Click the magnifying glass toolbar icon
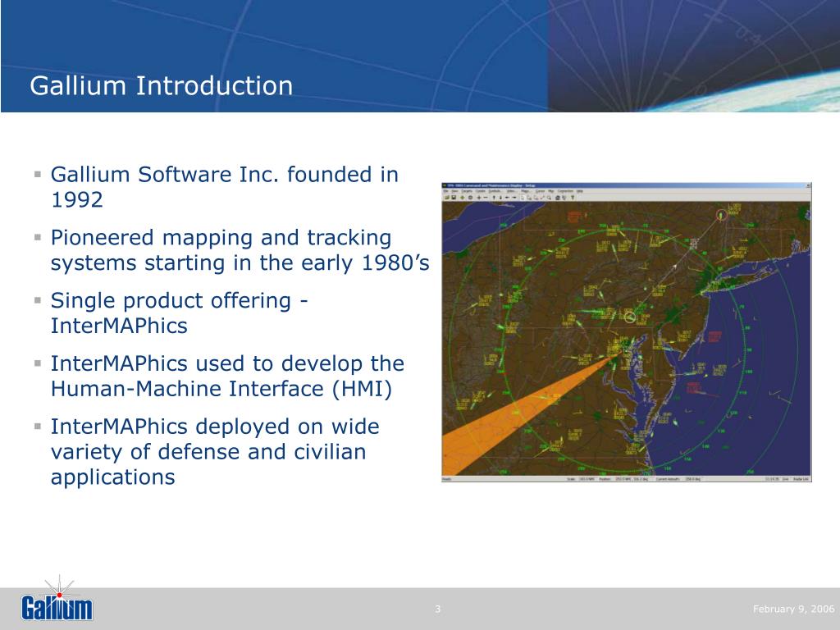 click(x=549, y=198)
